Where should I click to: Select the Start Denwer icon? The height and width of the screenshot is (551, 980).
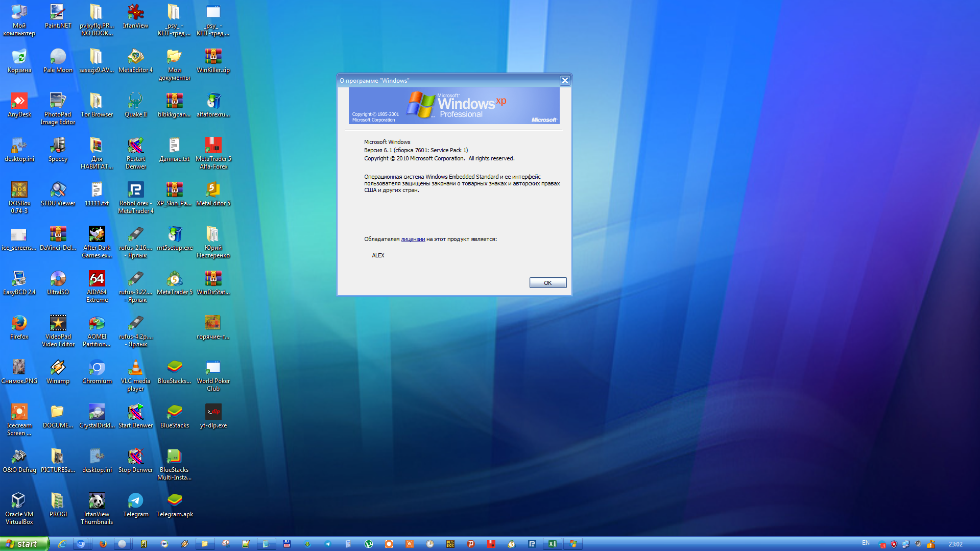click(135, 417)
